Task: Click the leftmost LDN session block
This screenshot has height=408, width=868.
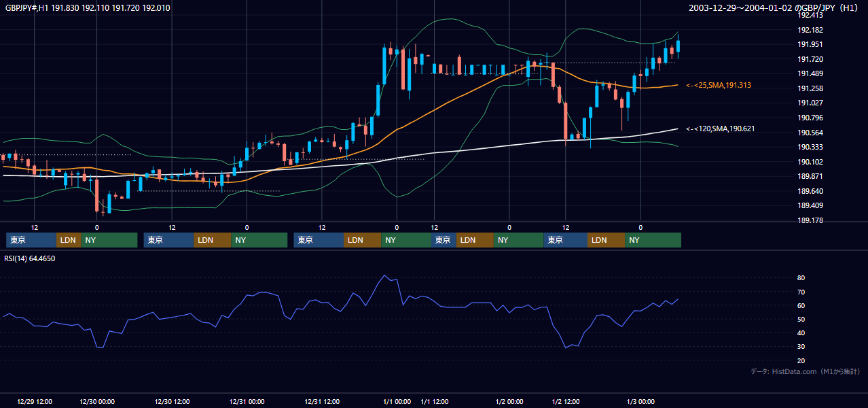Action: click(x=69, y=240)
